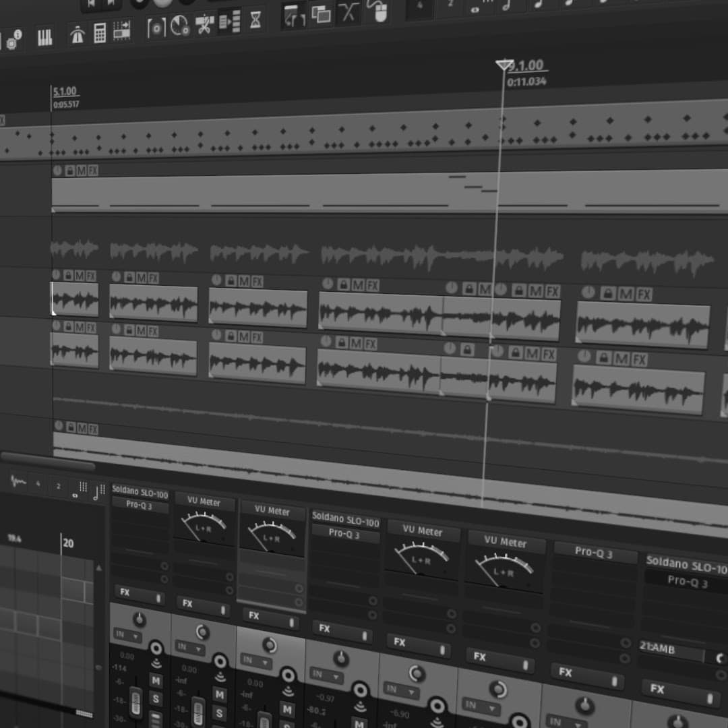
Task: Mute the first mixer channel strip
Action: [156, 681]
